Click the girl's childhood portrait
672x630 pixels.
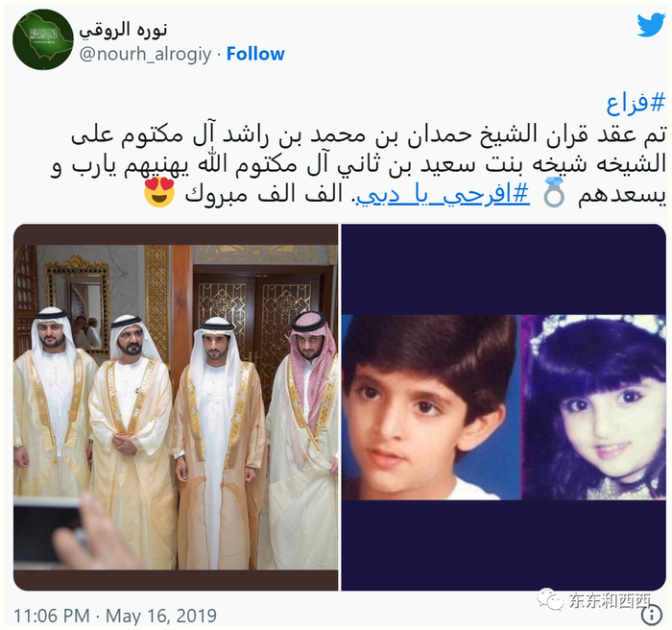pyautogui.click(x=593, y=407)
